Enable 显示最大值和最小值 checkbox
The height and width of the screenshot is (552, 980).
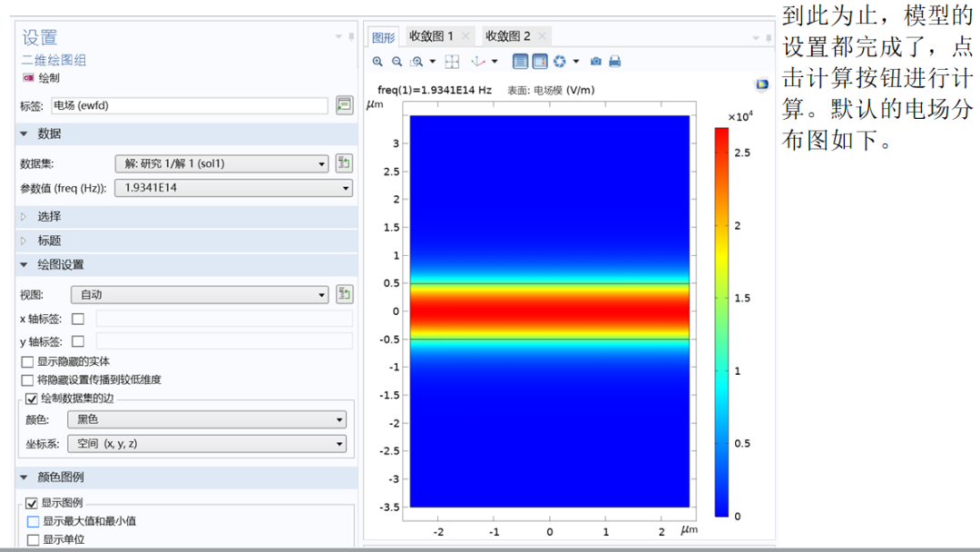[x=34, y=521]
